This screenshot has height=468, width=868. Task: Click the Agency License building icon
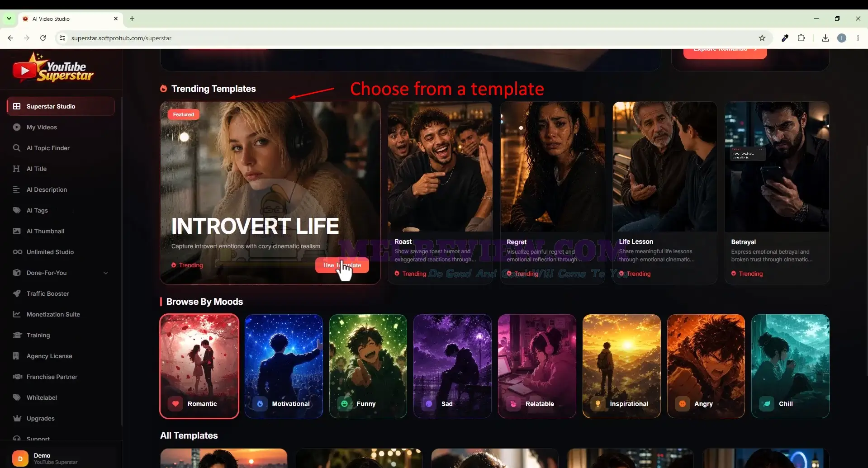(x=16, y=356)
